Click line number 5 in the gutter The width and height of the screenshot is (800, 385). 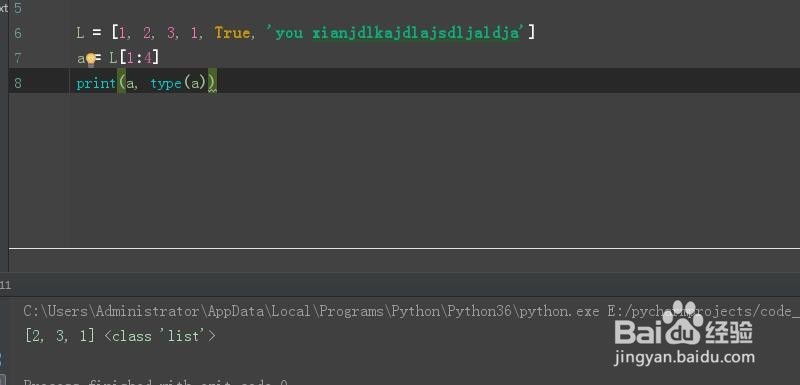click(18, 9)
